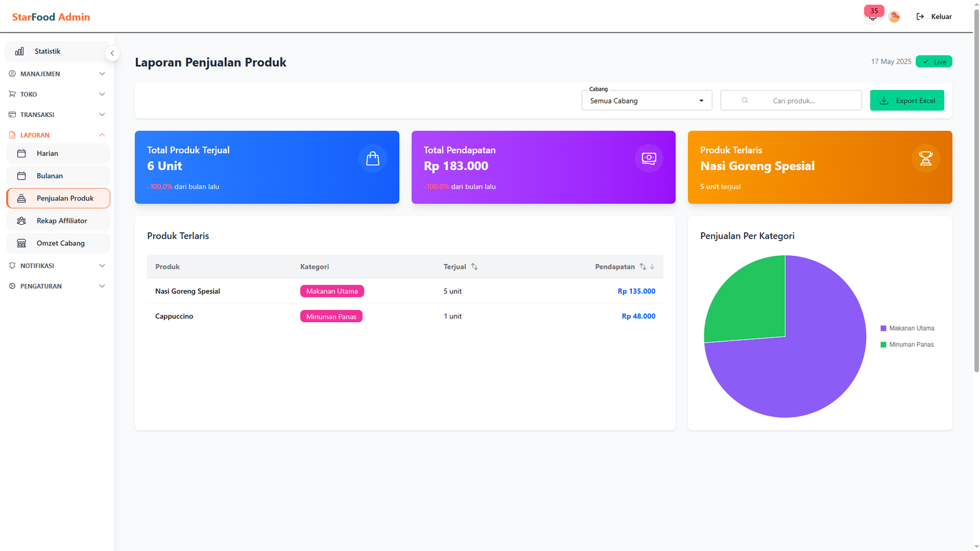Open the user avatar profile
Screen dimensions: 980x551
click(x=894, y=17)
